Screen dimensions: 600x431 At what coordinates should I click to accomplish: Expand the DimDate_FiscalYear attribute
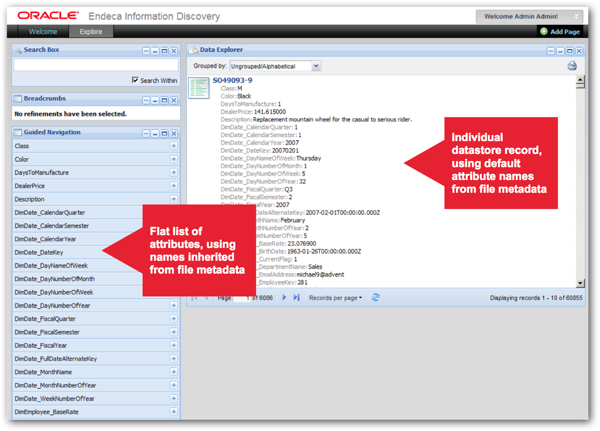coord(173,345)
